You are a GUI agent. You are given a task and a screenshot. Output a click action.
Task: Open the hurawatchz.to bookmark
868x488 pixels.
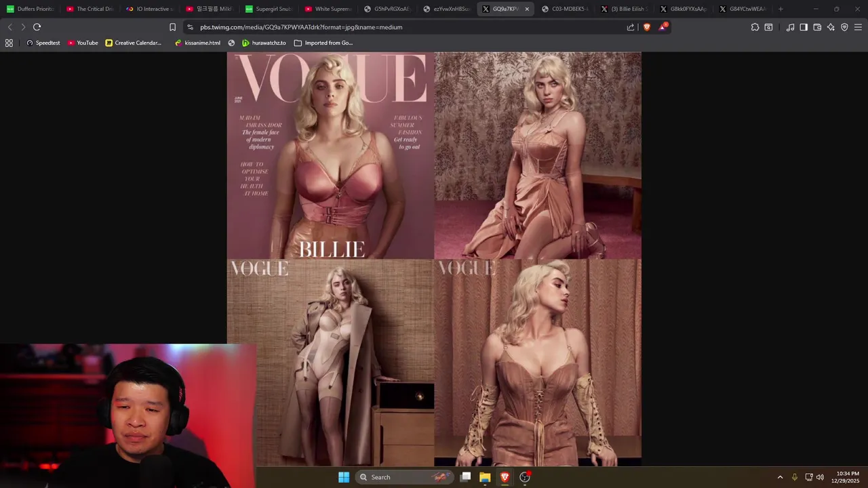click(x=264, y=43)
